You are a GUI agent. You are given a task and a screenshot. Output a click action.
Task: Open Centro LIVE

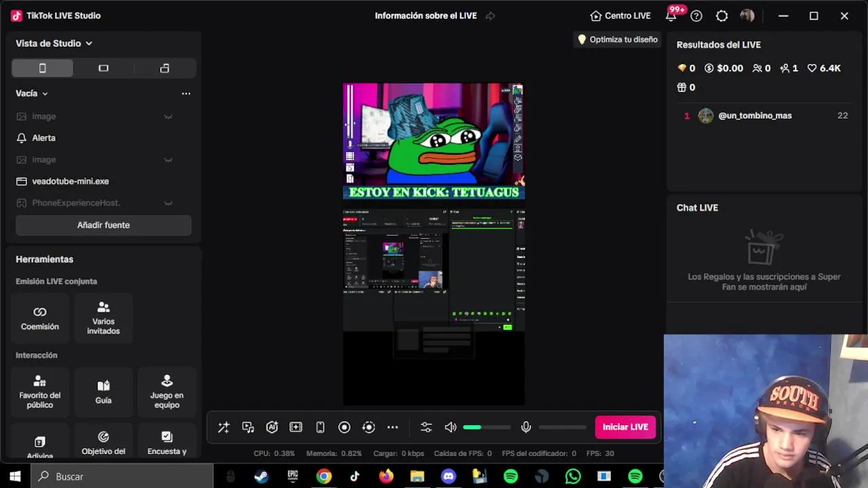coord(620,16)
